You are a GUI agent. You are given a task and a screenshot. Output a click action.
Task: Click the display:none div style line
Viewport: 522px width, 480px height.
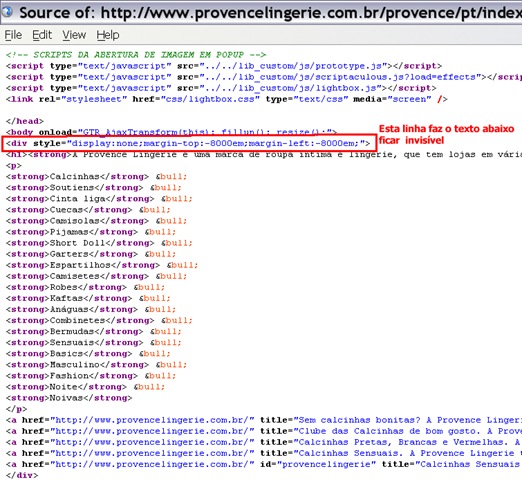(188, 143)
